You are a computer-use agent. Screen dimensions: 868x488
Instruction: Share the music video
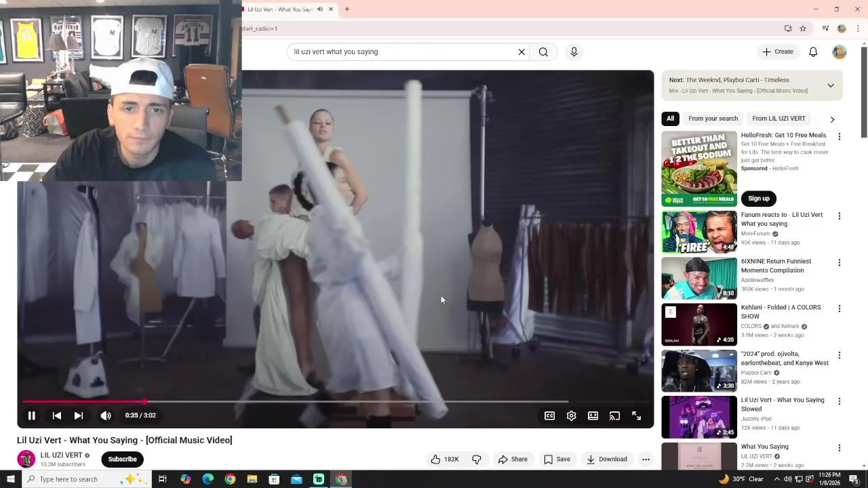[513, 460]
